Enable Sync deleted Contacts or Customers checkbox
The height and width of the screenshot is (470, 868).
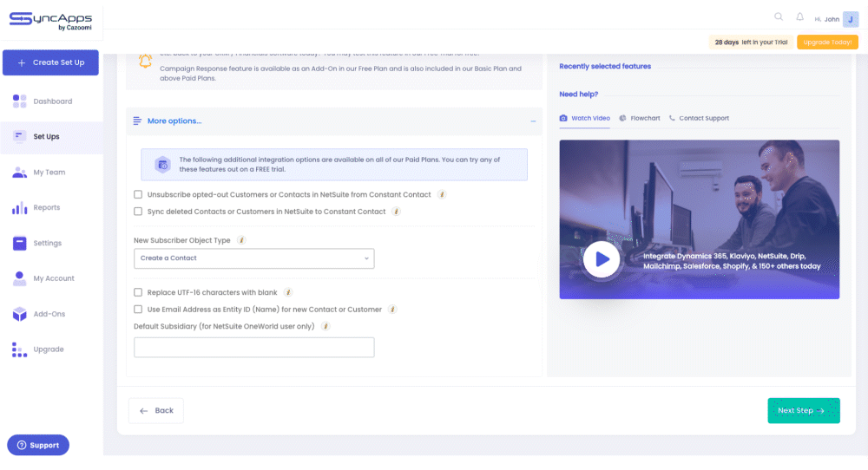(x=138, y=212)
